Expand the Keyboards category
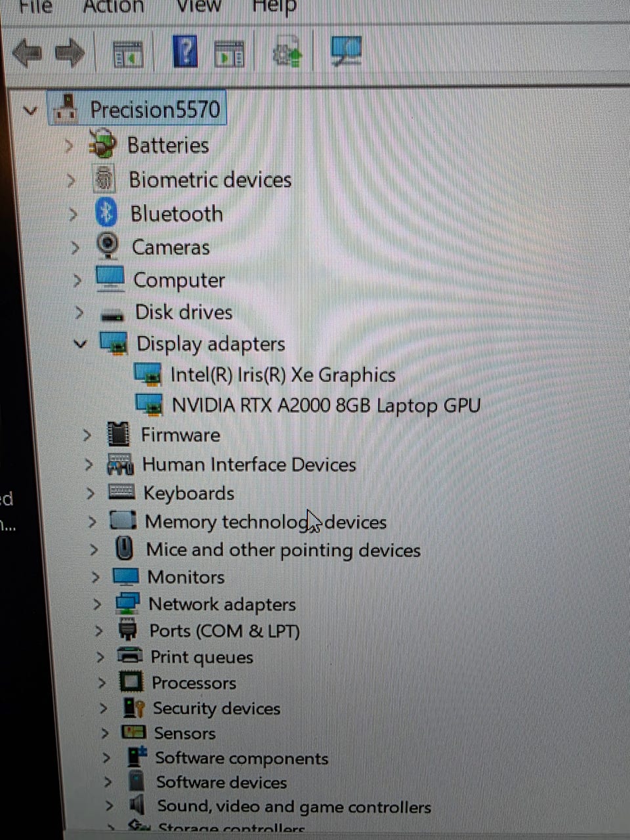 91,493
